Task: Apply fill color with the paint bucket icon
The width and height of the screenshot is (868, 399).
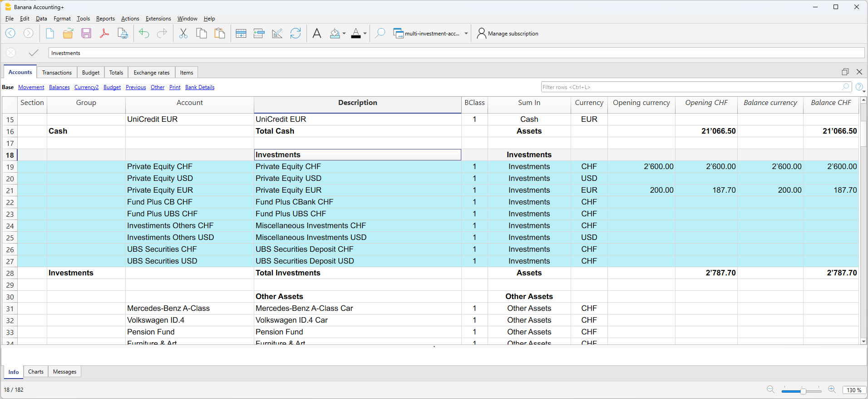Action: (335, 33)
